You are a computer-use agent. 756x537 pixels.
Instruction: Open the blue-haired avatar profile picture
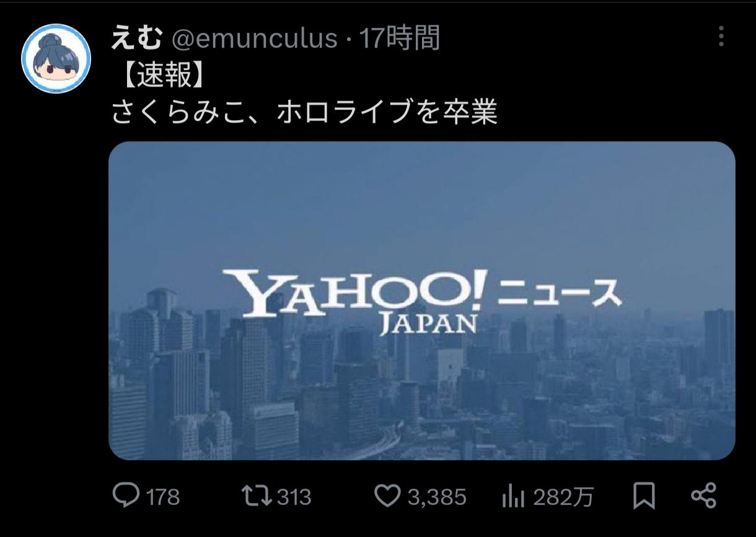(56, 58)
